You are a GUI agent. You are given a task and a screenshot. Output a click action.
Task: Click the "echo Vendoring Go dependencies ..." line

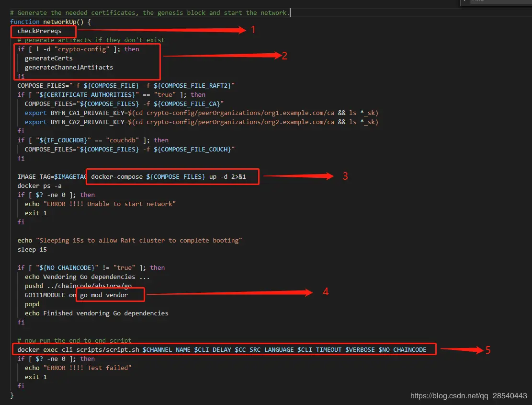coord(87,277)
